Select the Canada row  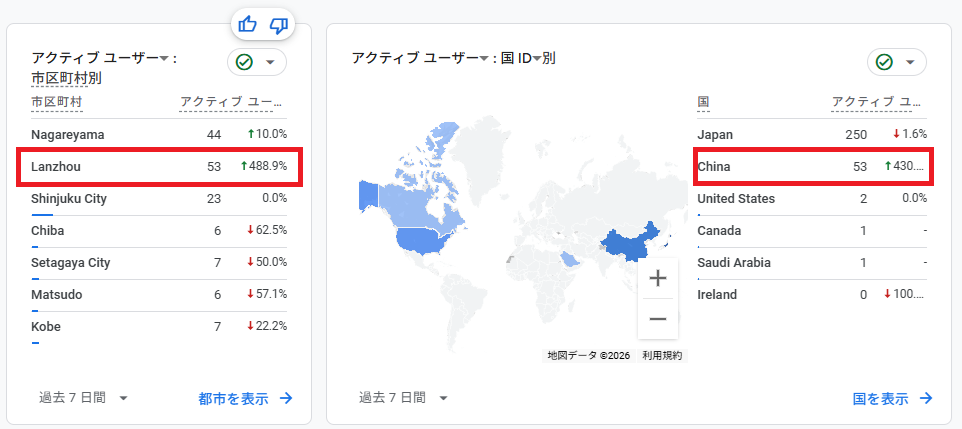tap(812, 230)
